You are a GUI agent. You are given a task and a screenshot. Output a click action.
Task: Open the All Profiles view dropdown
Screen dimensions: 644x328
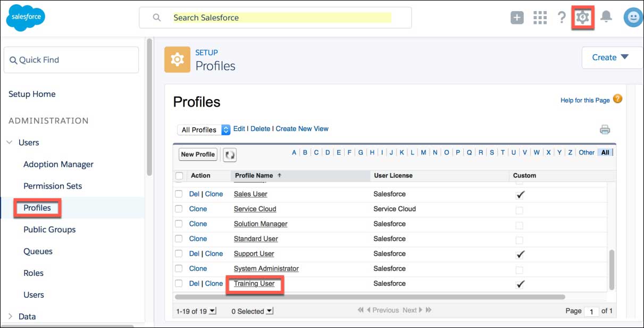click(x=204, y=129)
